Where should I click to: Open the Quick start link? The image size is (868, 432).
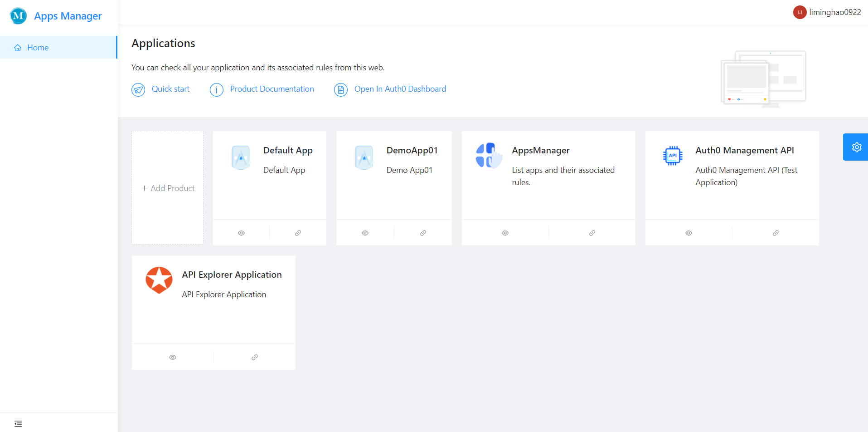(x=170, y=89)
